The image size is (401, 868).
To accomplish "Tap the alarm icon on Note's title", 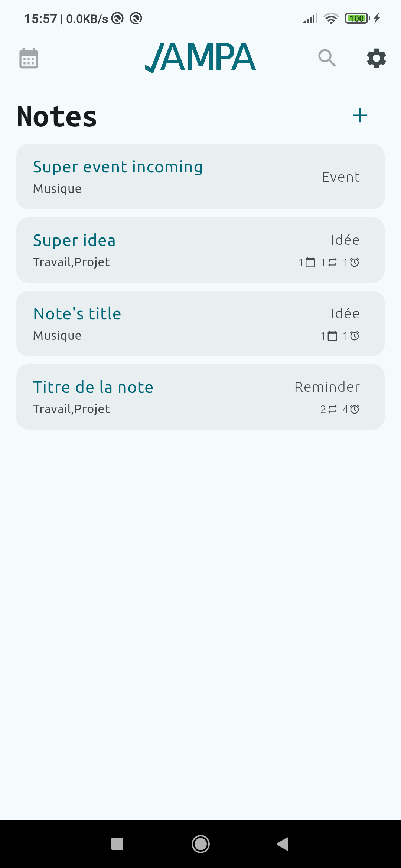I will click(355, 336).
